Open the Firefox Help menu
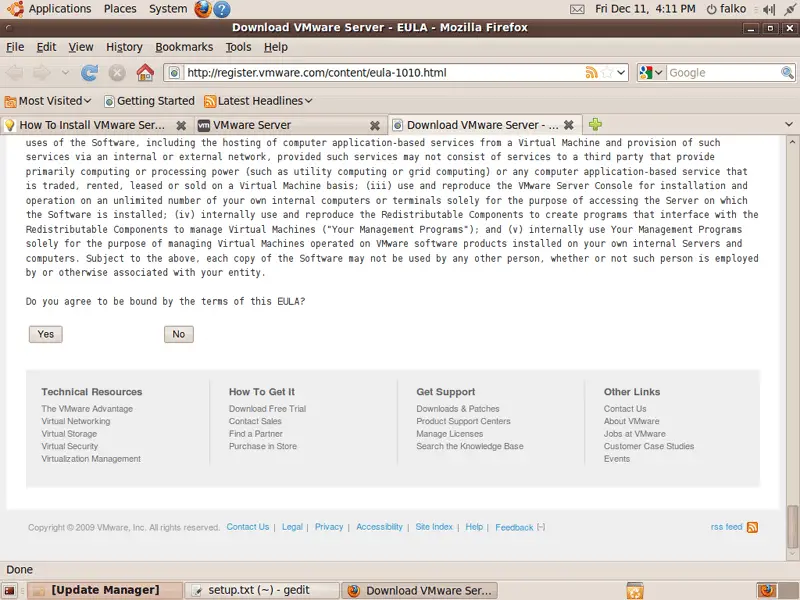This screenshot has height=600, width=800. (x=276, y=47)
